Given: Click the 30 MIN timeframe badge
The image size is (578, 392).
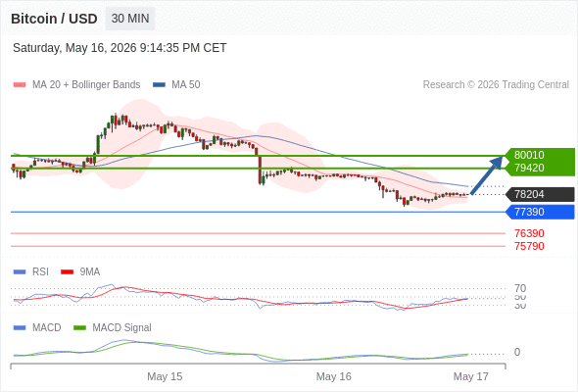Looking at the screenshot, I should coord(130,19).
